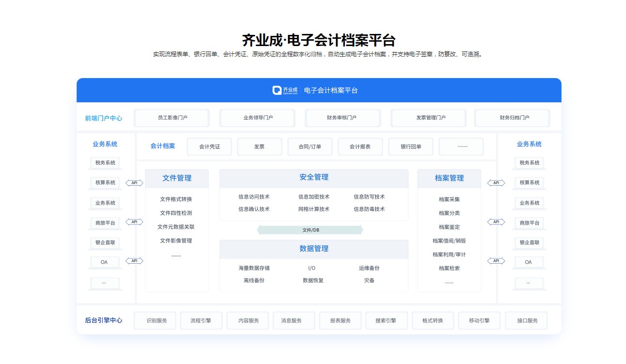Viewport: 626px width, 364px height.
Task: Click the 文件/DB double arrow
Action: click(310, 230)
